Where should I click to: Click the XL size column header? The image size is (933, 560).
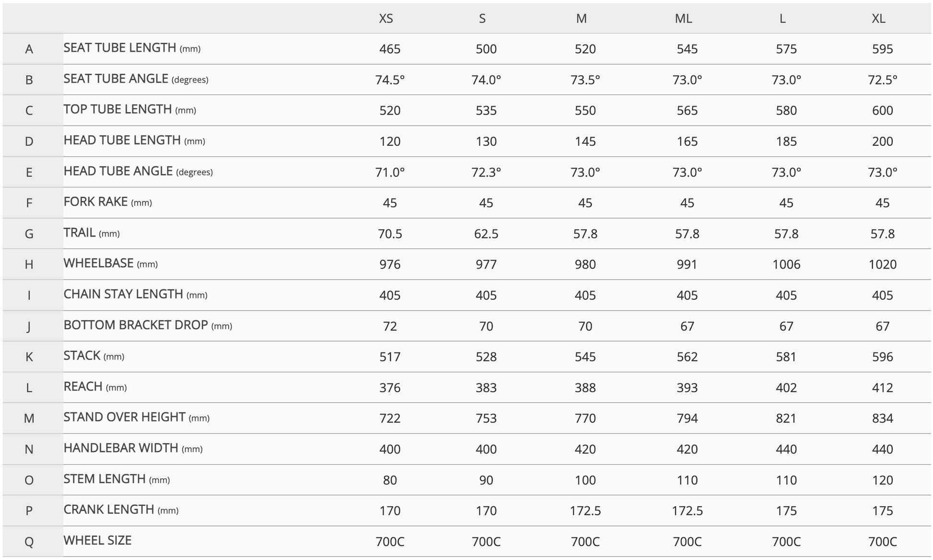(878, 18)
